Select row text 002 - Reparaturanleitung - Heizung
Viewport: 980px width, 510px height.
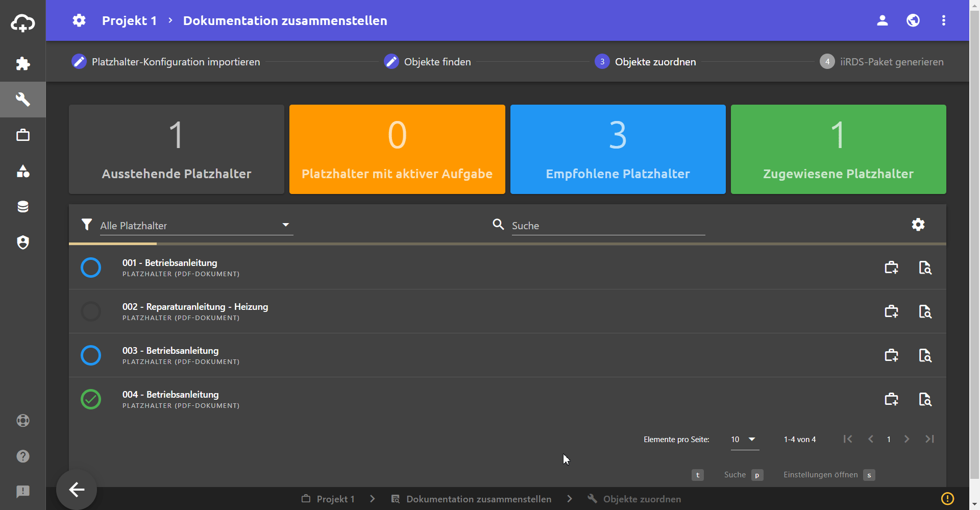(195, 307)
